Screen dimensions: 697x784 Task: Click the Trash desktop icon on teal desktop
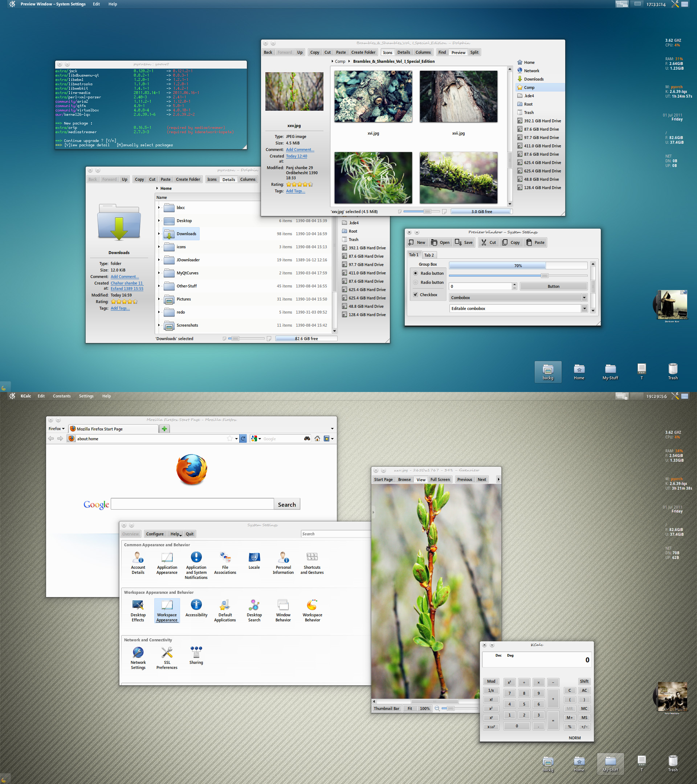(673, 372)
